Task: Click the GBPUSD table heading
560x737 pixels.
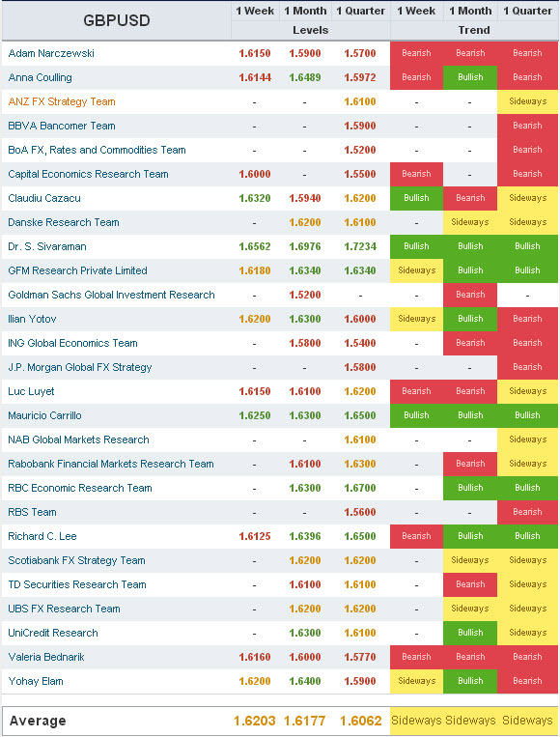Action: 117,20
